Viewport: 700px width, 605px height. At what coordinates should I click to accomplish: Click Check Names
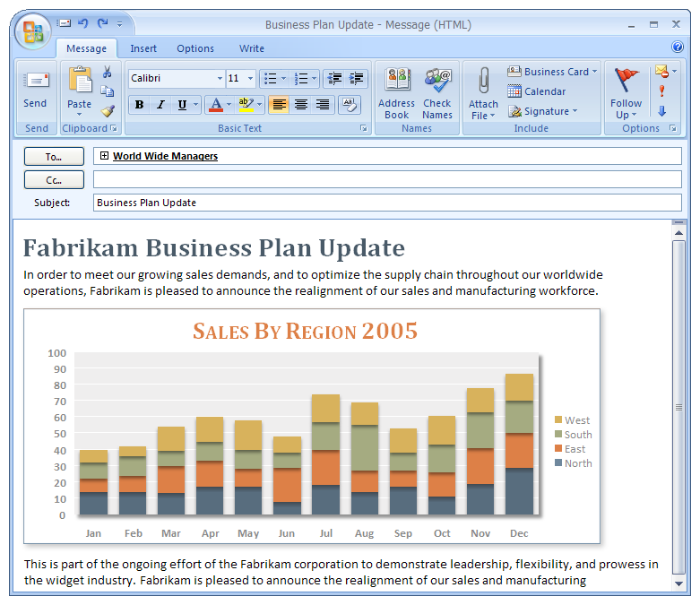coord(437,93)
